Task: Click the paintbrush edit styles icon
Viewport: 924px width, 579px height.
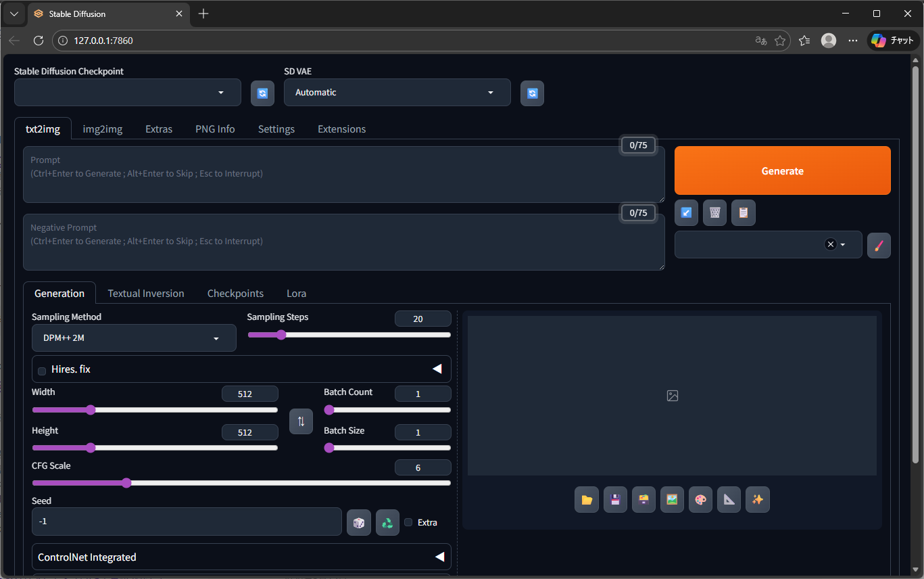Action: (879, 245)
